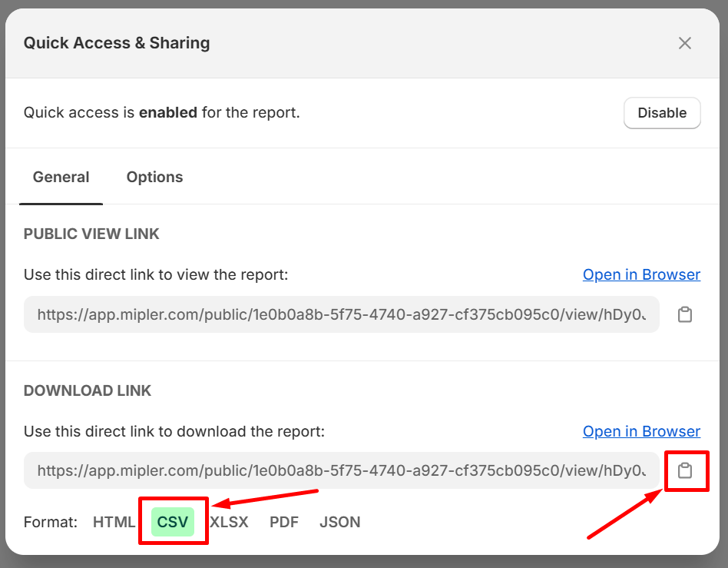Click the PUBLIC VIEW LINK section heading
Image resolution: width=728 pixels, height=568 pixels.
tap(91, 234)
